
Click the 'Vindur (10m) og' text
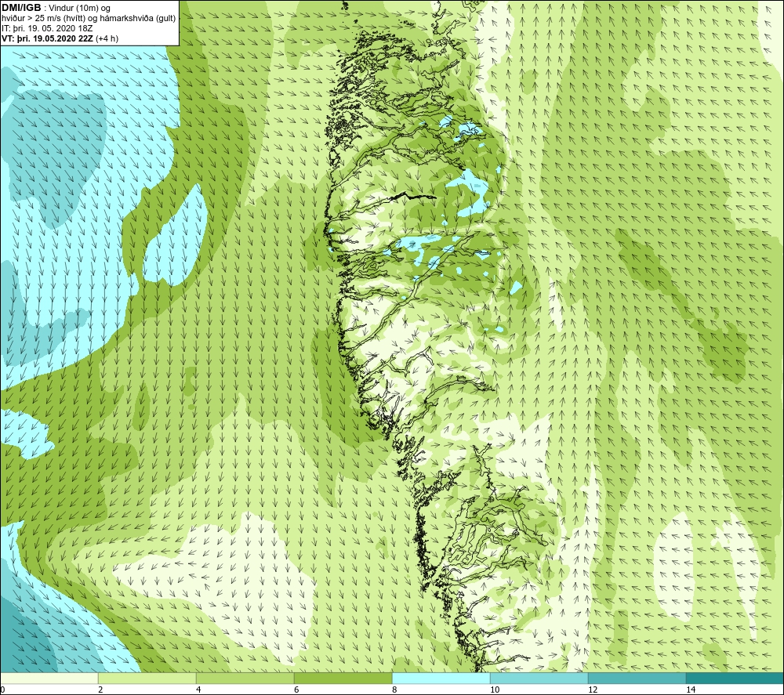point(79,8)
